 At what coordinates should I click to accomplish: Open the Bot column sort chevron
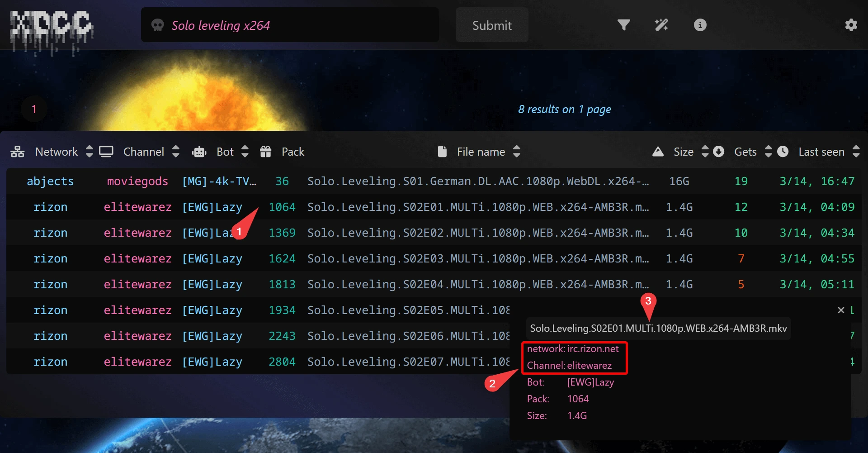(245, 152)
